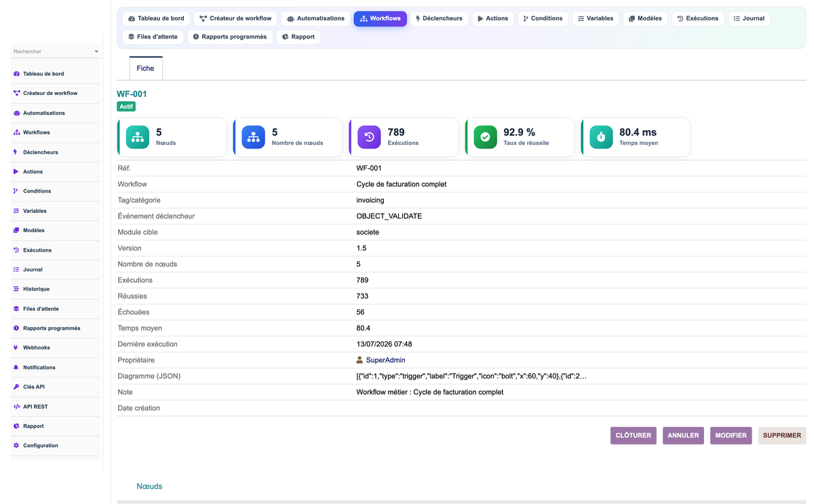Image resolution: width=814 pixels, height=504 pixels.
Task: Select the highlighted Workflows top tab
Action: click(x=380, y=18)
